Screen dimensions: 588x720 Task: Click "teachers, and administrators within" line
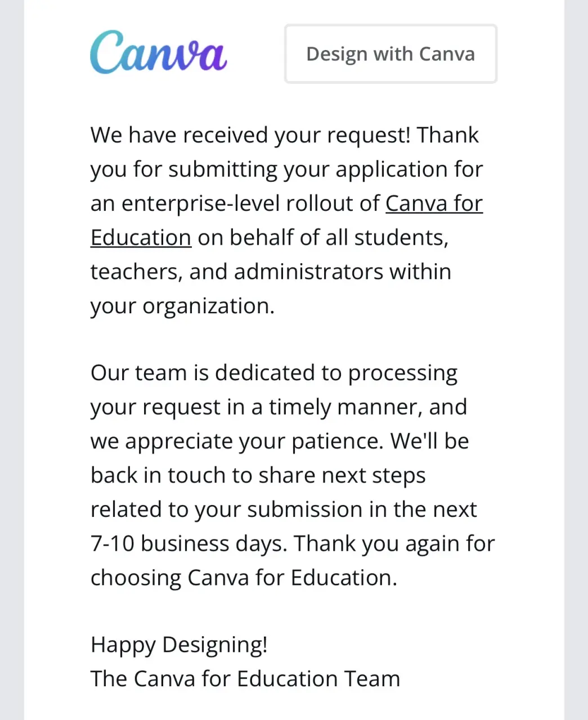[271, 272]
